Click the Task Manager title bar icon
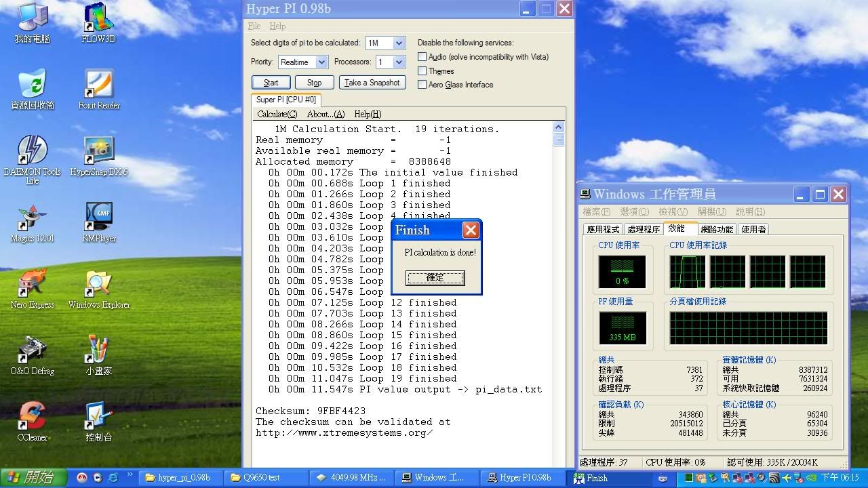This screenshot has width=868, height=488. point(586,195)
